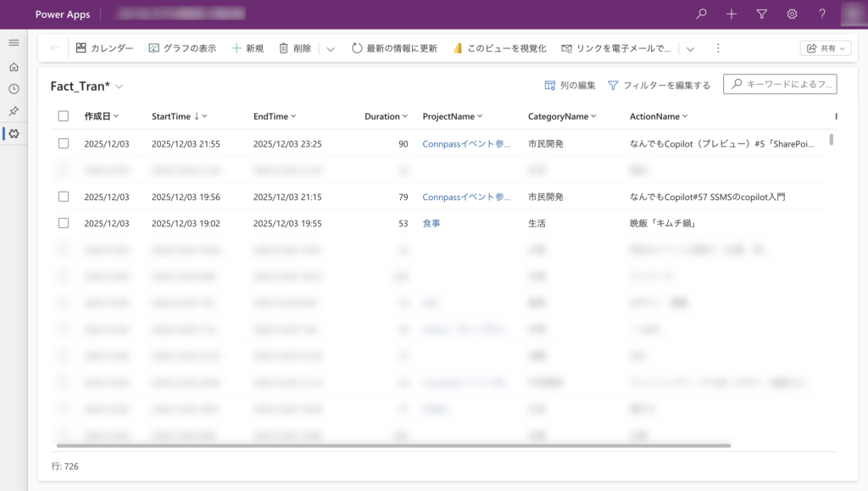Open the settings gear icon
Viewport: 868px width, 491px height.
point(792,14)
